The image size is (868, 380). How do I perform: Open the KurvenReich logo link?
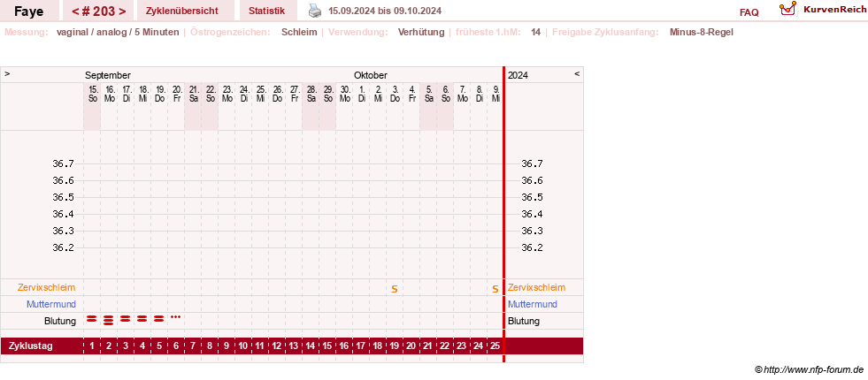coord(823,10)
